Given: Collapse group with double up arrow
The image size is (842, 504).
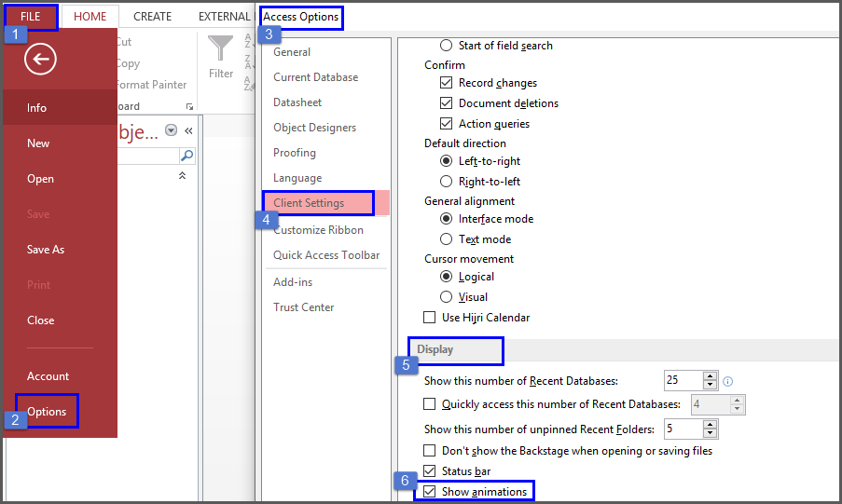Looking at the screenshot, I should coord(182,175).
